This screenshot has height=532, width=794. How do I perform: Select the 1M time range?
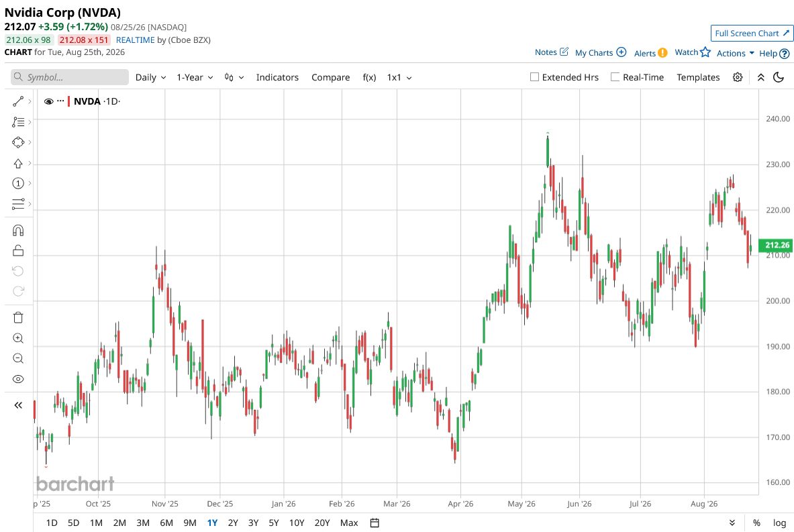point(96,523)
